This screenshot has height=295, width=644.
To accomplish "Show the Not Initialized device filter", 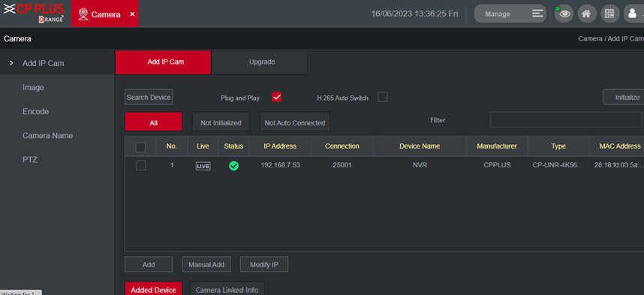I will (221, 122).
